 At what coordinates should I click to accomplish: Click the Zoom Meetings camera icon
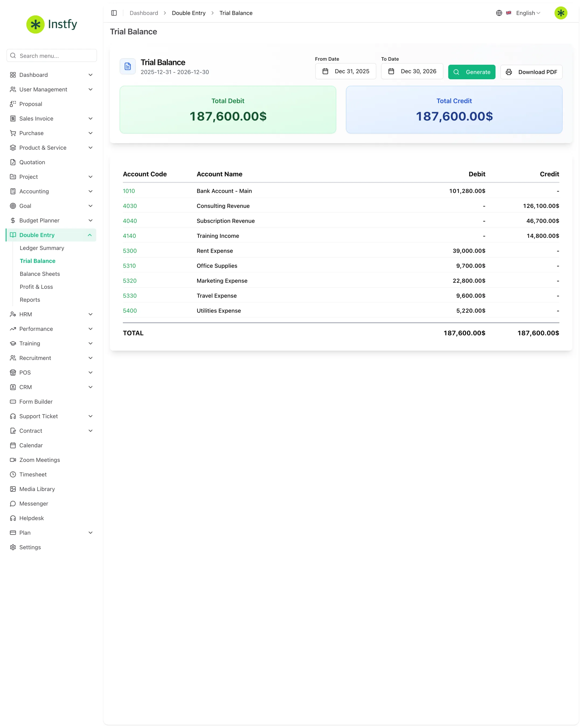pyautogui.click(x=13, y=459)
